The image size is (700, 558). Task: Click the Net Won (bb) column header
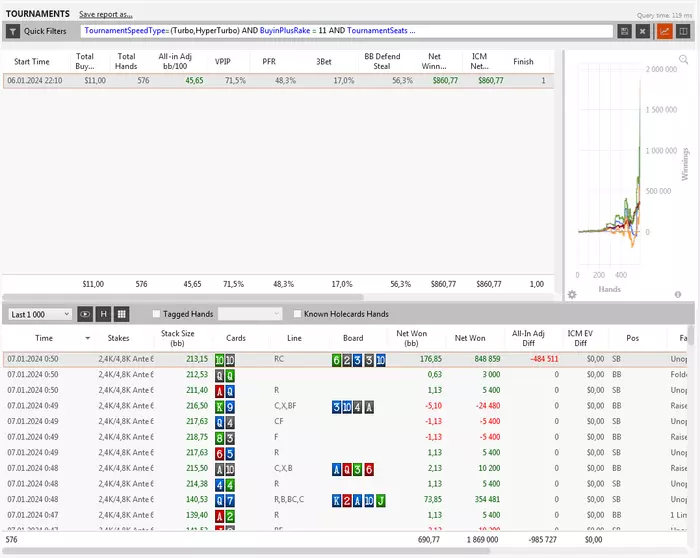[413, 338]
